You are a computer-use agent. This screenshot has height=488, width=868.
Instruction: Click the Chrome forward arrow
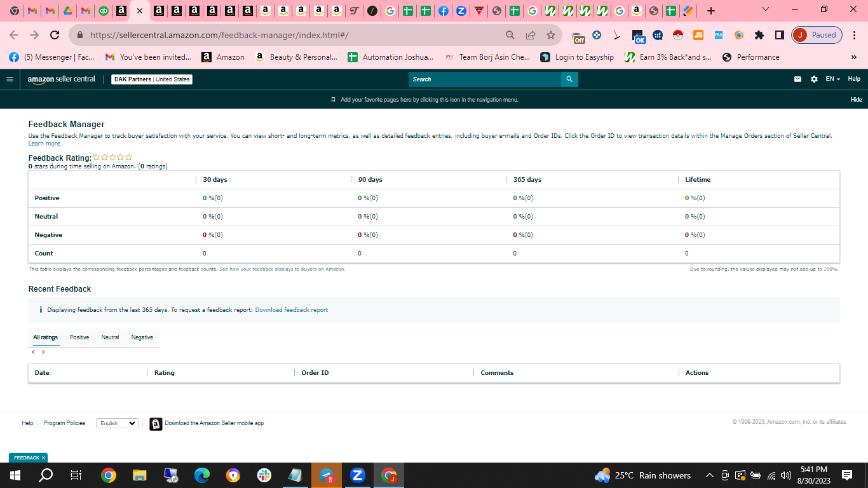34,35
